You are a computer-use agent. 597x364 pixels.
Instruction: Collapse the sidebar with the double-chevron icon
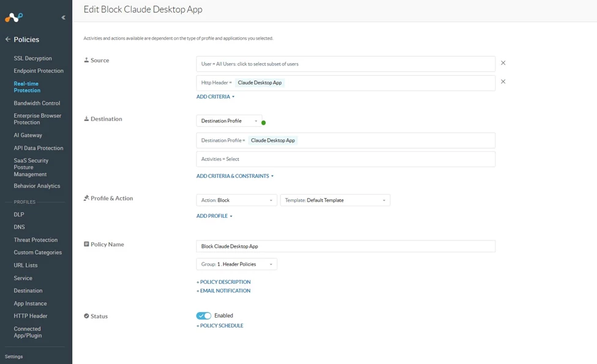63,18
